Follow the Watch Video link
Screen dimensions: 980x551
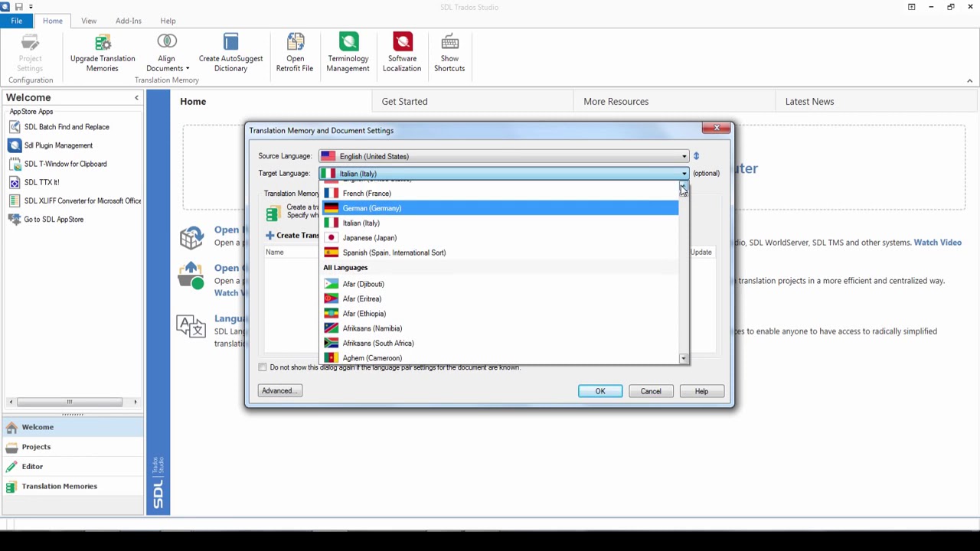pyautogui.click(x=937, y=243)
